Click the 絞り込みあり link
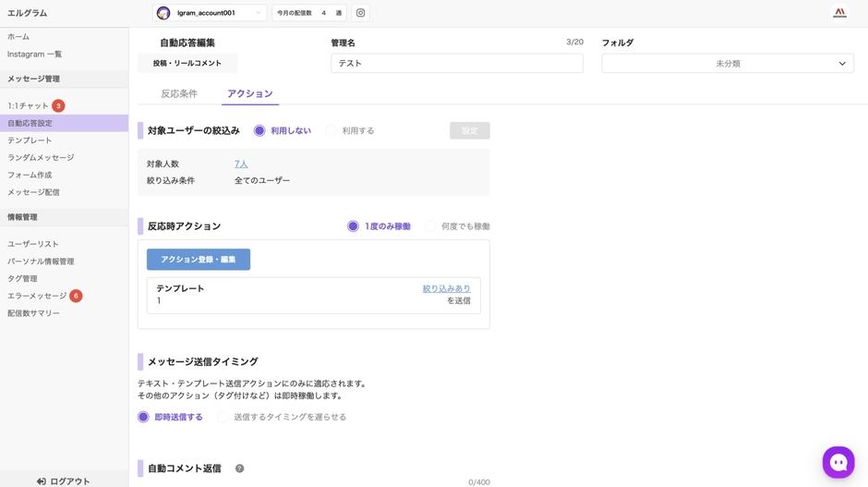This screenshot has height=487, width=868. (x=446, y=289)
